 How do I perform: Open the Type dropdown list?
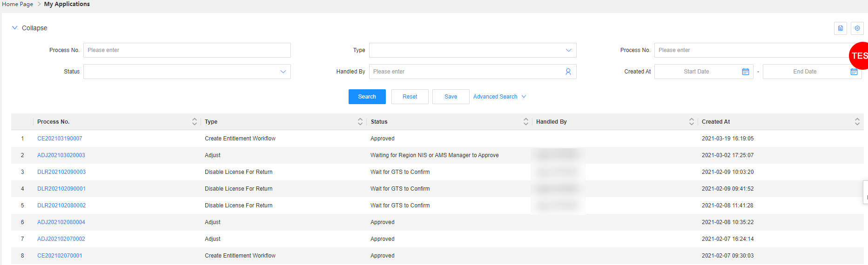pos(472,50)
